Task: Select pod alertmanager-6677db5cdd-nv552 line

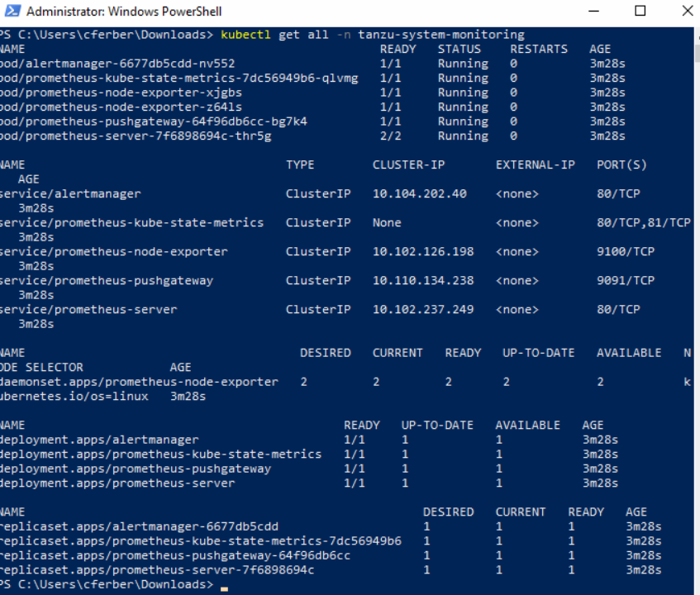Action: 117,64
